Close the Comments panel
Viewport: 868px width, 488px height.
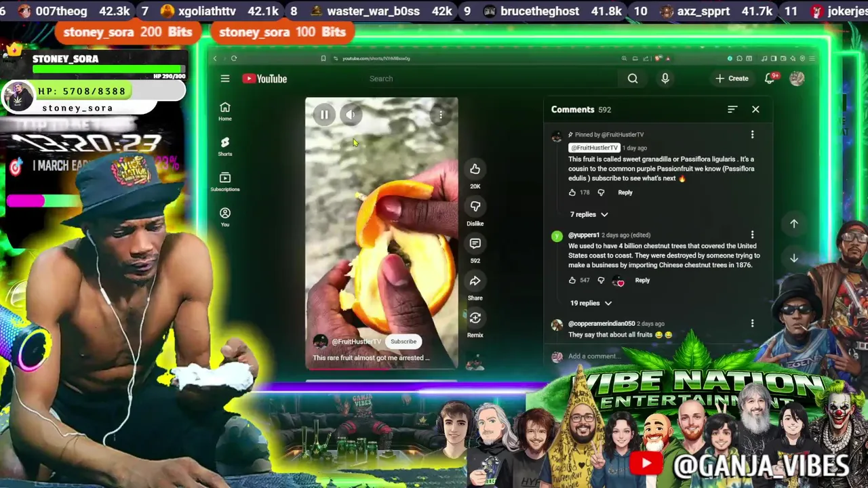[755, 109]
